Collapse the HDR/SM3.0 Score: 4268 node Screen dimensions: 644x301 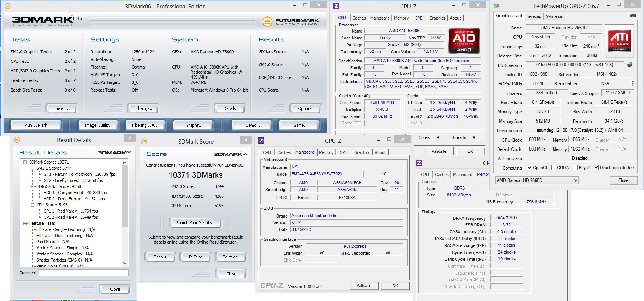pos(33,186)
